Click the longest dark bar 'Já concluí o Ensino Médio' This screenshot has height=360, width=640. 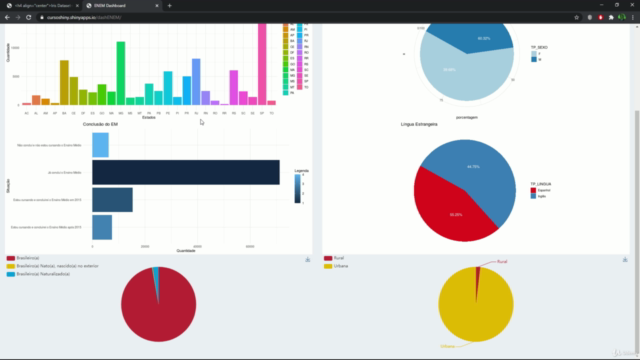(186, 172)
